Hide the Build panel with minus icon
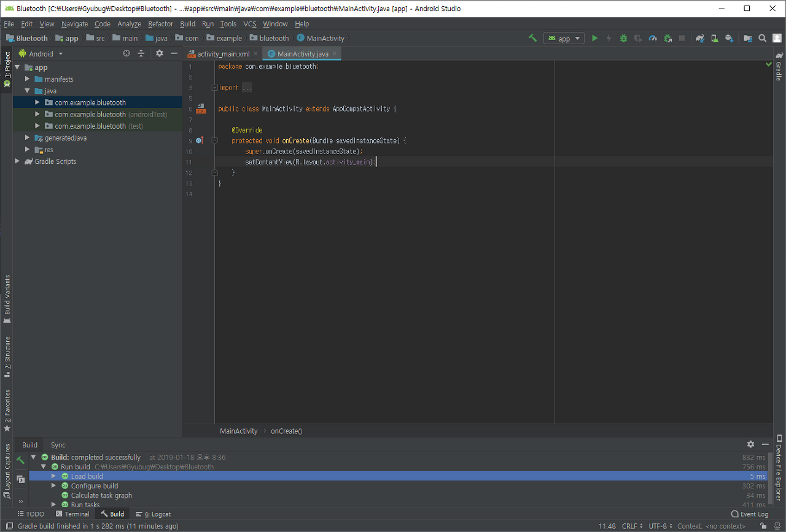The height and width of the screenshot is (532, 786). [x=765, y=444]
